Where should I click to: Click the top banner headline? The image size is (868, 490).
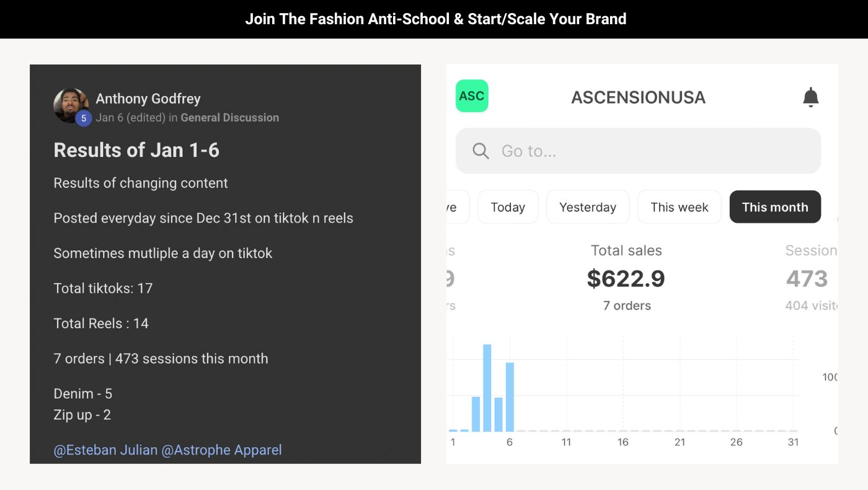pyautogui.click(x=435, y=19)
